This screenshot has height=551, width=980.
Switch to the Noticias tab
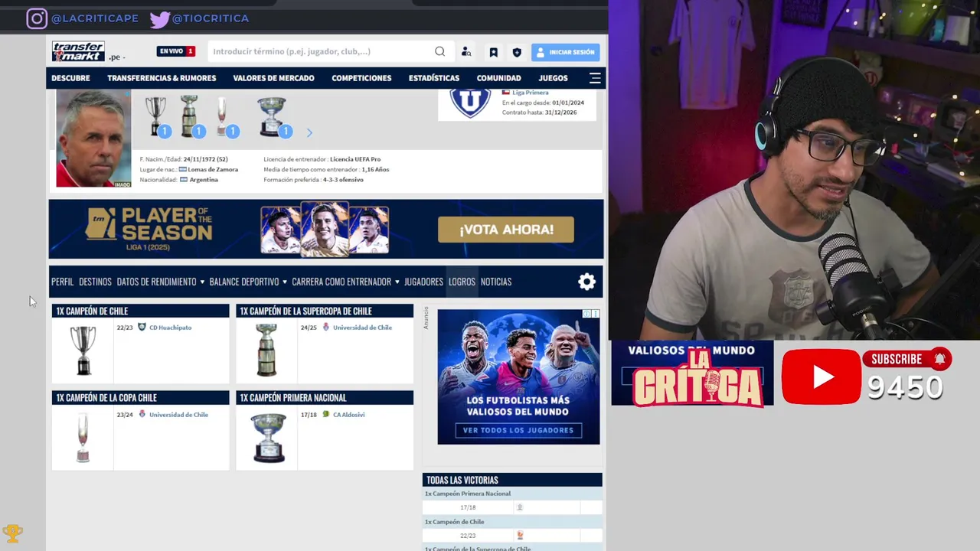tap(496, 282)
